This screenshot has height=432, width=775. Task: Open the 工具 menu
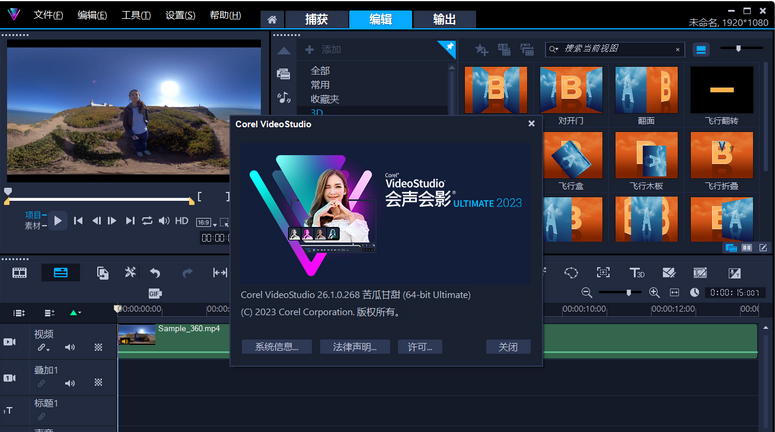click(136, 15)
